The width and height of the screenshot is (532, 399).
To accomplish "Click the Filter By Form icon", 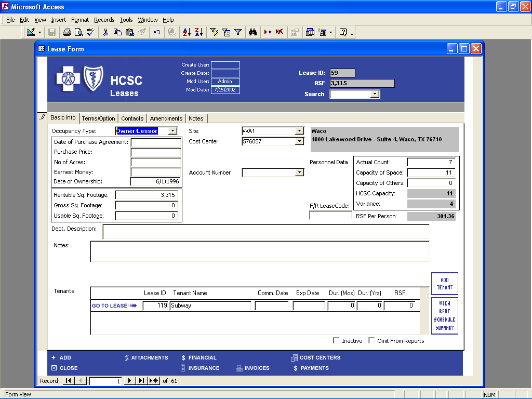I will (x=226, y=32).
